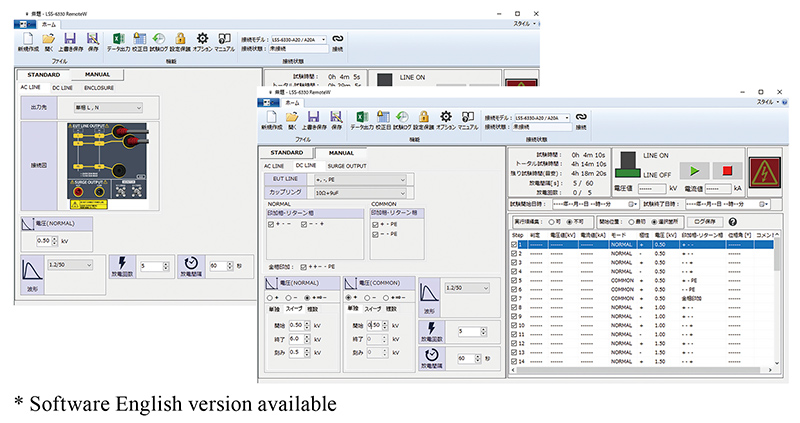Viewport: 800px width, 423px height.
Task: Select the '-' polarity radio under NORMAL voltage
Action: [x=288, y=297]
